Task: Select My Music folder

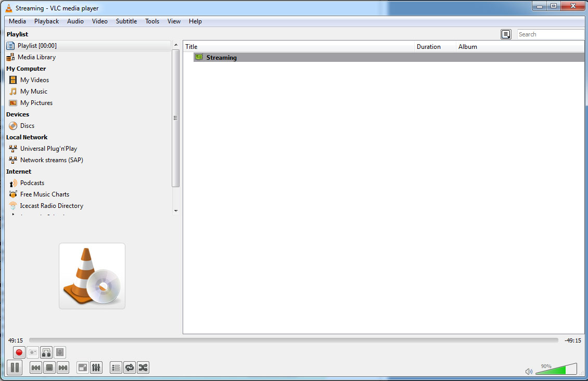Action: click(34, 91)
